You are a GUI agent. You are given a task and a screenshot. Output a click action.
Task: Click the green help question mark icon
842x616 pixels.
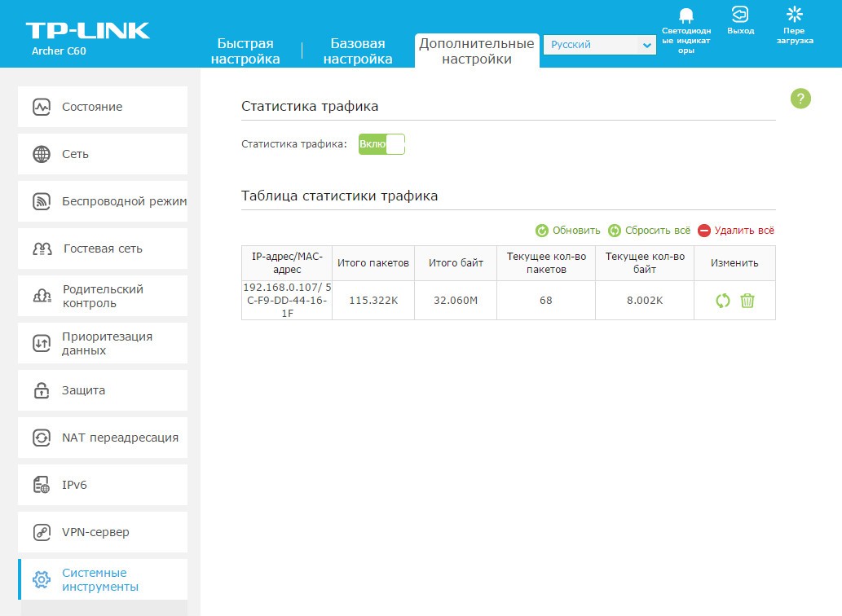[800, 99]
